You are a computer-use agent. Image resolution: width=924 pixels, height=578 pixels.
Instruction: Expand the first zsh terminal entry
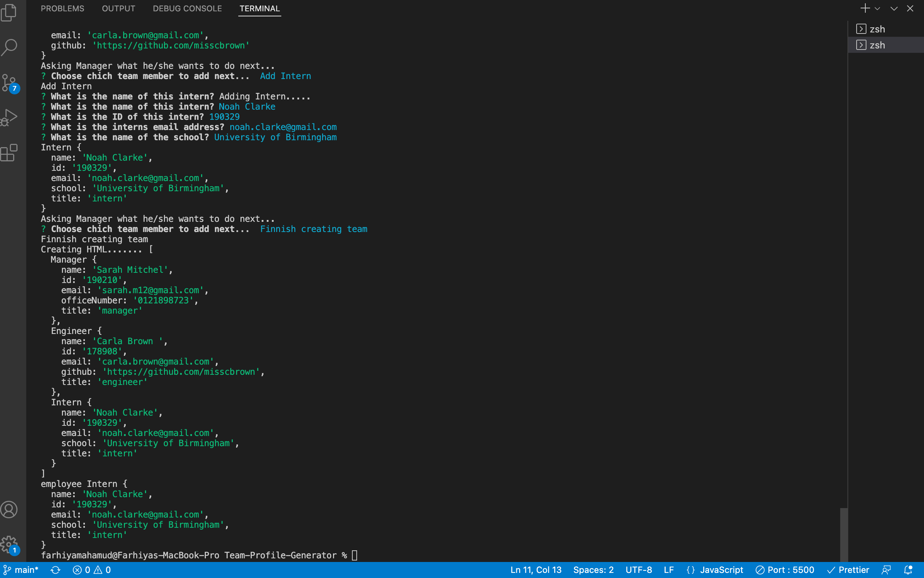[x=861, y=29]
